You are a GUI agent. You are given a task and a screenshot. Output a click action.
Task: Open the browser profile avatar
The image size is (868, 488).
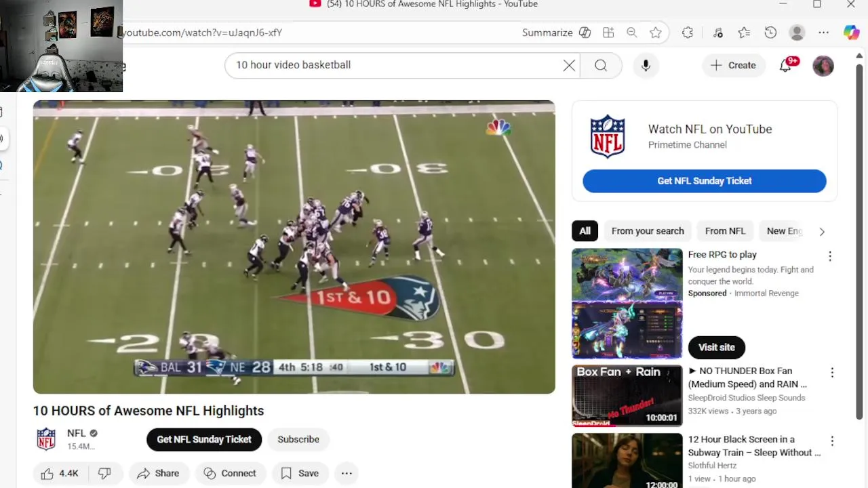pyautogui.click(x=797, y=33)
